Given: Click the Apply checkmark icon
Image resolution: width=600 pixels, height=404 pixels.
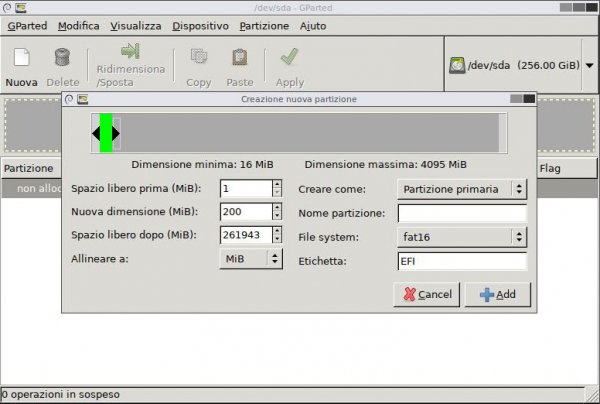Looking at the screenshot, I should point(289,57).
